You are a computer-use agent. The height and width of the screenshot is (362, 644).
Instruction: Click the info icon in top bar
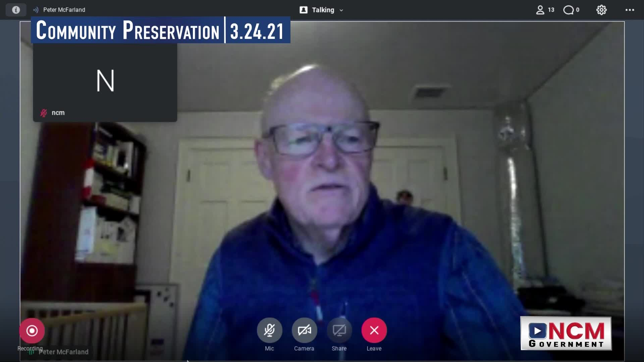16,10
